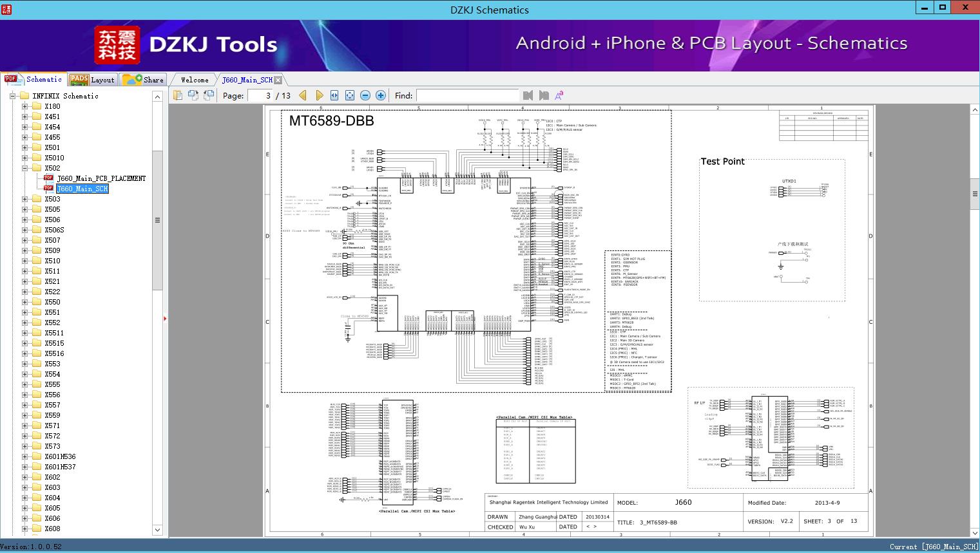Close the J660_Main_SCH document tab
The image size is (980, 553).
pyautogui.click(x=278, y=80)
